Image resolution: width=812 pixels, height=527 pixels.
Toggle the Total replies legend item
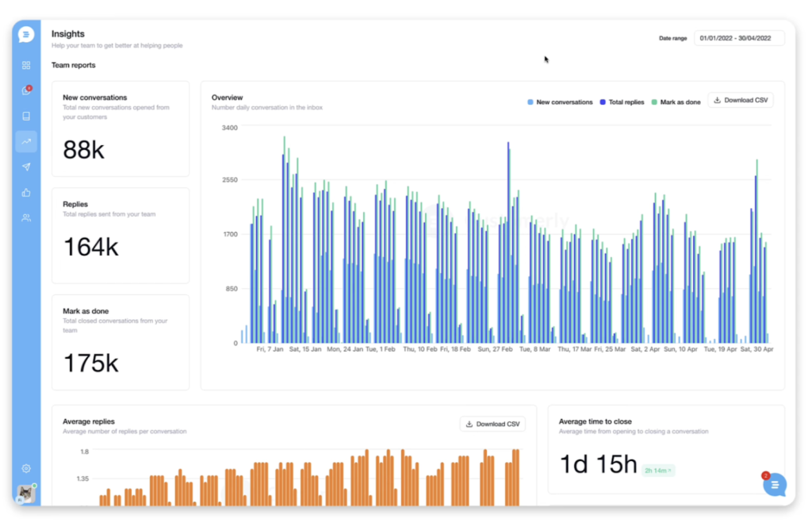click(x=622, y=102)
